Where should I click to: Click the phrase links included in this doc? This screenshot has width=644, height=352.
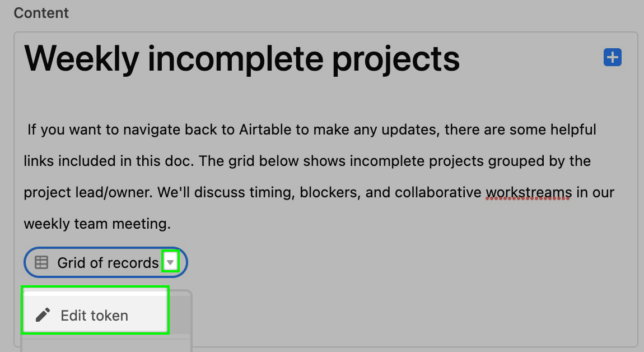point(108,161)
